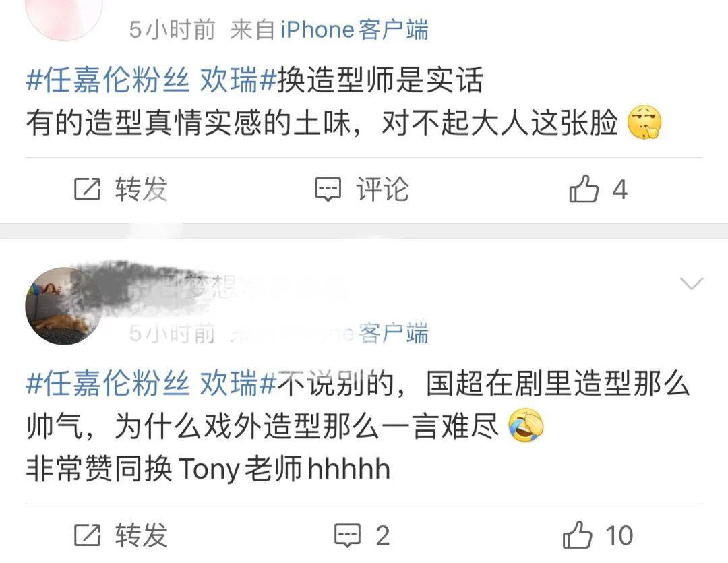Open first post text about 换造型师是实话
728x563 pixels.
click(344, 101)
